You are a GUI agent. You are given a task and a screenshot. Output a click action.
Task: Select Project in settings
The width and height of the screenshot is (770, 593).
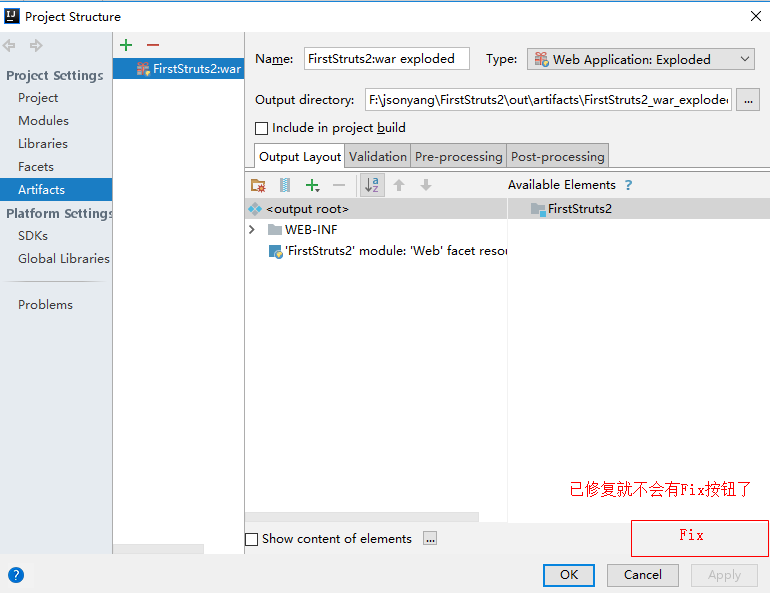coord(38,98)
